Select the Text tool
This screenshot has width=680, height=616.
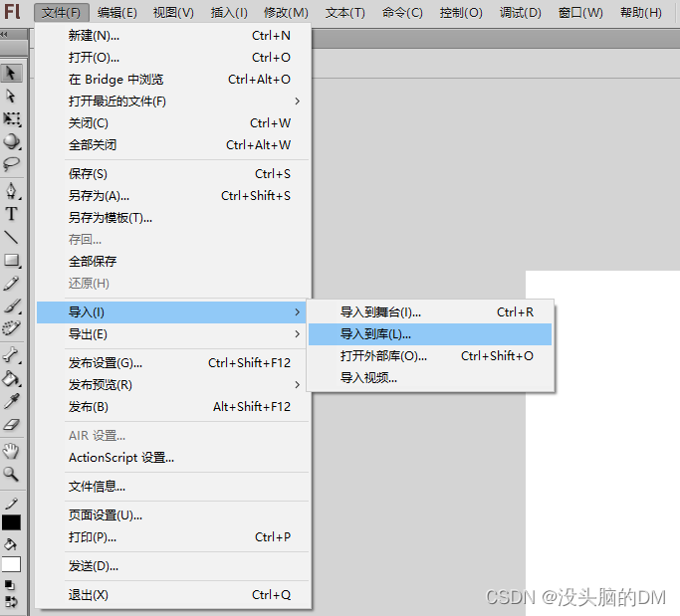tap(11, 214)
